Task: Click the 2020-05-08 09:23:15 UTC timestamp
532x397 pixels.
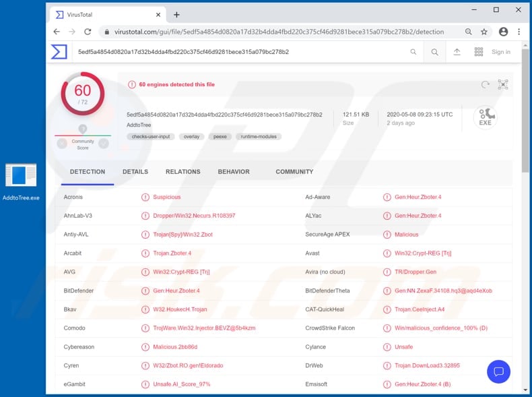Action: pos(420,115)
